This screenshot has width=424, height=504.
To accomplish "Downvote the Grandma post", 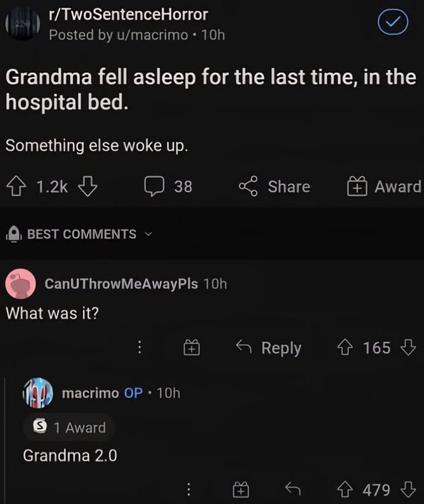I will pos(88,187).
